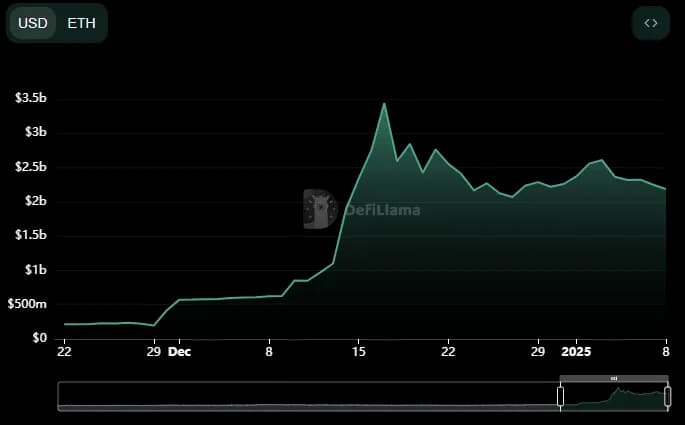Click the chart's highest peak near $3.5b
This screenshot has width=685, height=425.
pos(384,104)
